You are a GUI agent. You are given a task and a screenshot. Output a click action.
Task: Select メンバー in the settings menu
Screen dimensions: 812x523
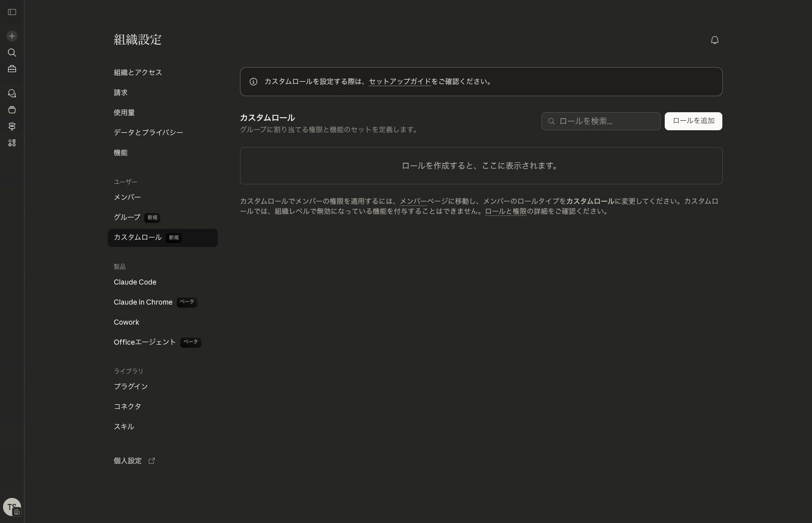coord(127,197)
